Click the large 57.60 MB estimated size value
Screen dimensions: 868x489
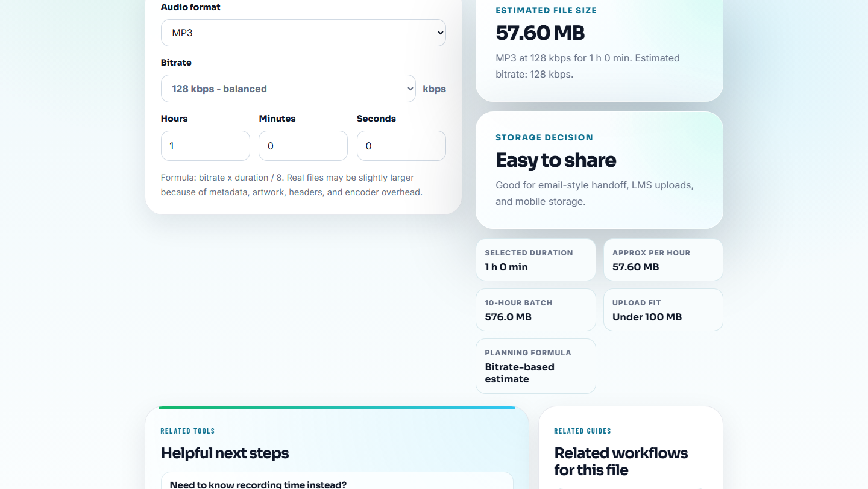[540, 33]
